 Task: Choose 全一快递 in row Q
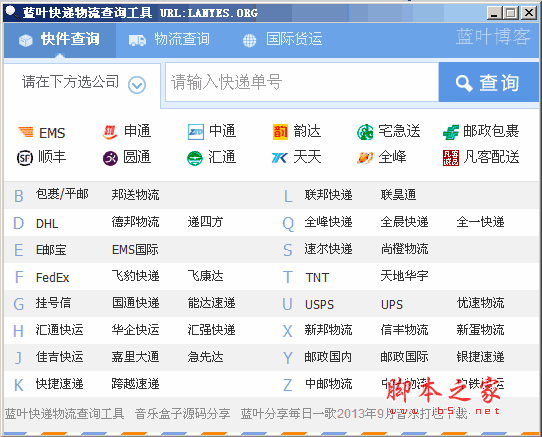point(480,222)
